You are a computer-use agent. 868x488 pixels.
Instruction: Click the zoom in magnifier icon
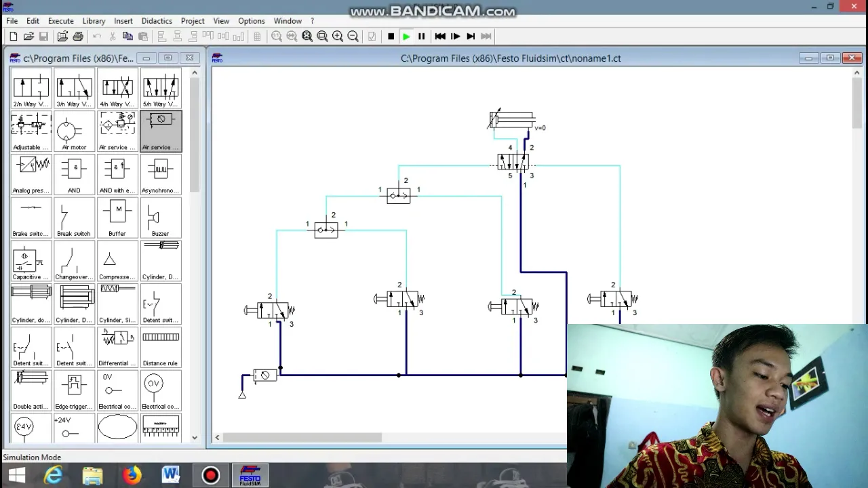(x=338, y=37)
